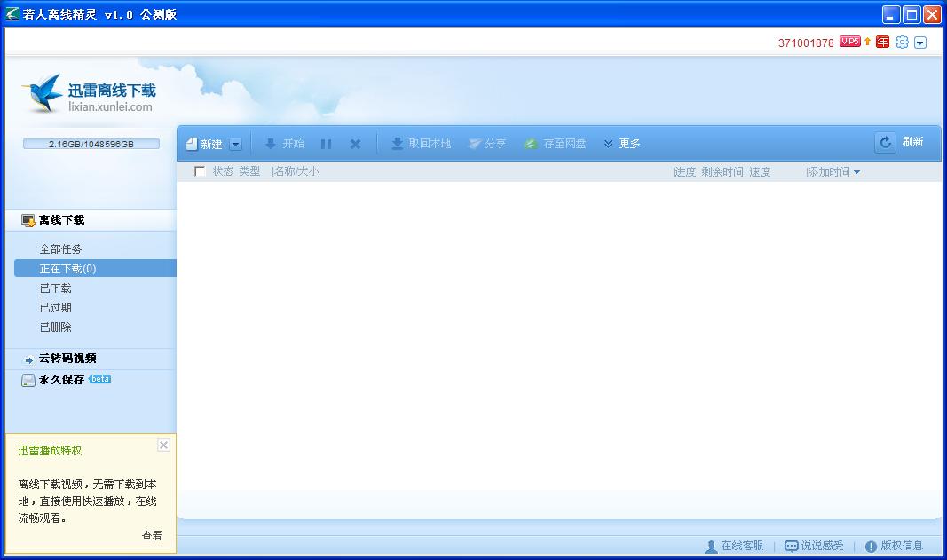Select 正在下载(0) in the sidebar
Image resolution: width=947 pixels, height=560 pixels.
pos(96,268)
